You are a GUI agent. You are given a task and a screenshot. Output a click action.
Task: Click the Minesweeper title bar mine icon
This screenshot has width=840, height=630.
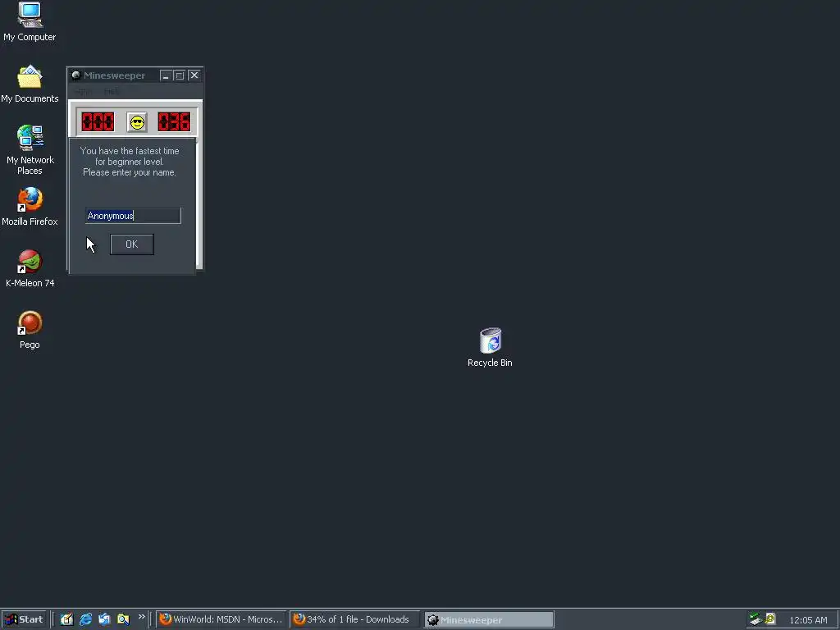[x=76, y=75]
